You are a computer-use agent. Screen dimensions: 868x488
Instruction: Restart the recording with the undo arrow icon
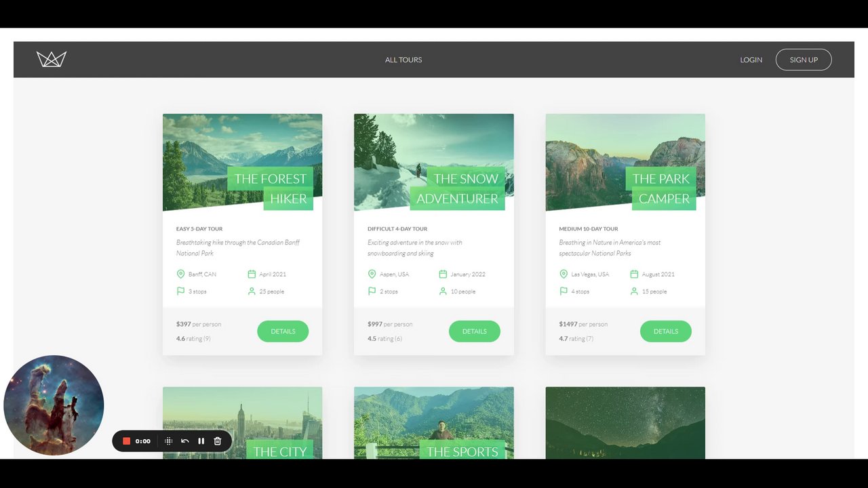[x=184, y=441]
